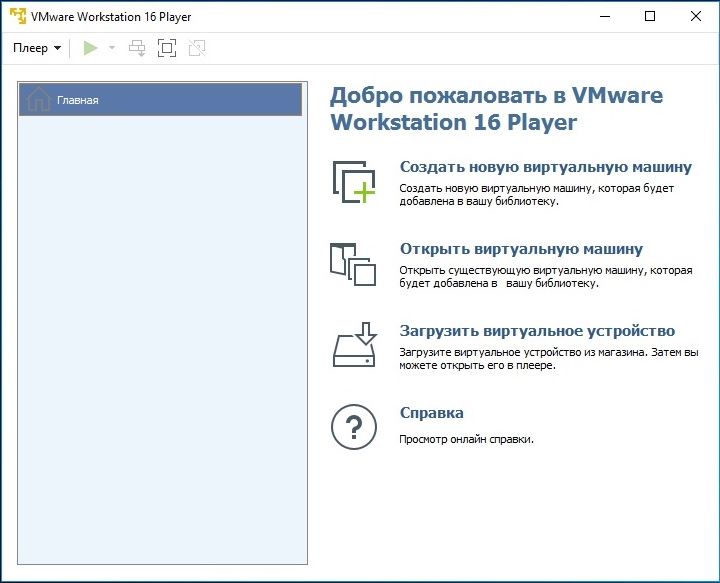Viewport: 720px width, 583px height.
Task: Click the VMware logo in title bar
Action: tap(18, 16)
